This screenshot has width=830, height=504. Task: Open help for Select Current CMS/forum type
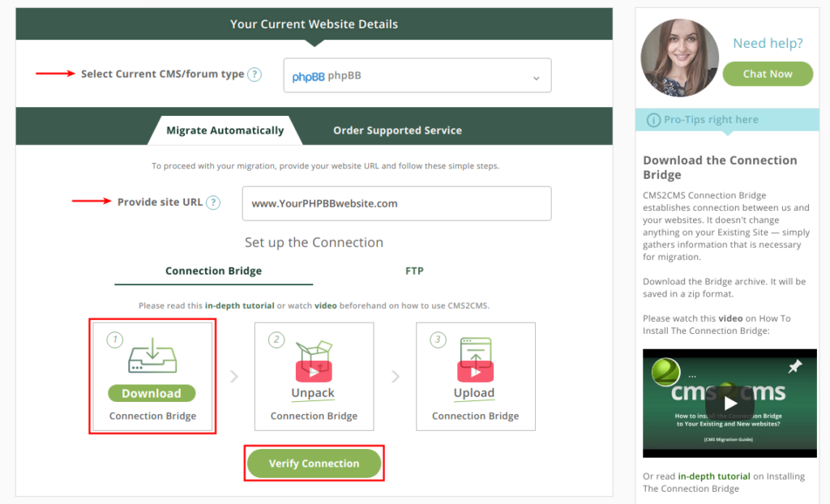pyautogui.click(x=255, y=75)
